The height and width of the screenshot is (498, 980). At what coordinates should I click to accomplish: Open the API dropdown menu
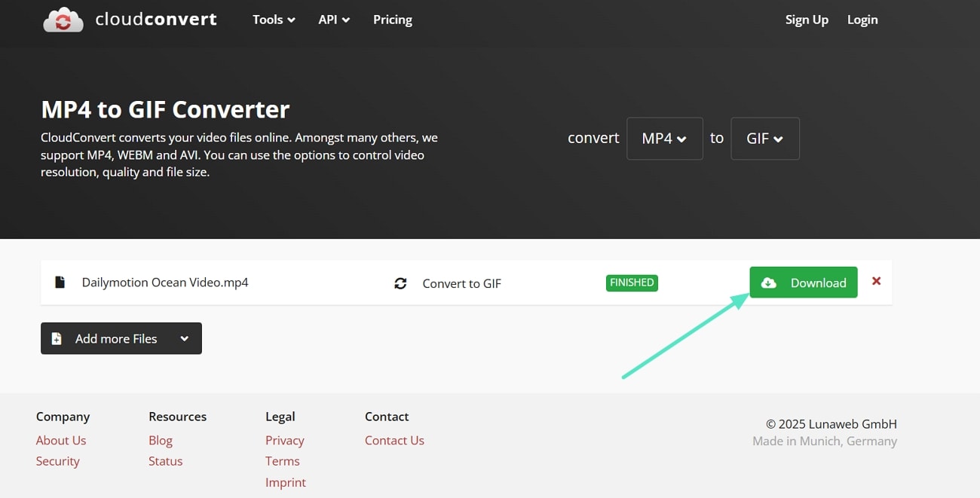click(x=334, y=20)
